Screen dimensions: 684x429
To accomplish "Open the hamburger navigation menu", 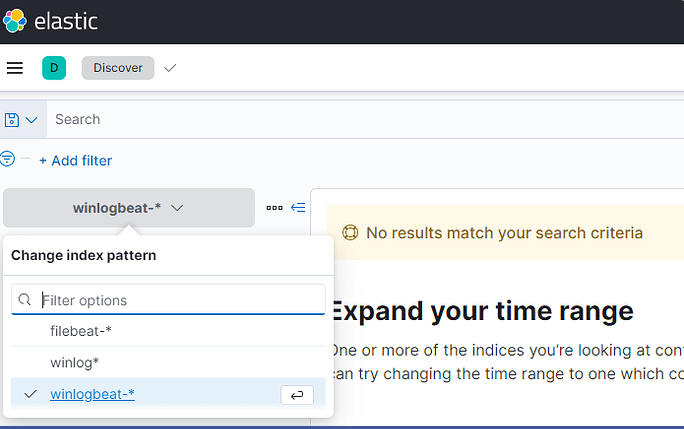I will click(x=15, y=68).
